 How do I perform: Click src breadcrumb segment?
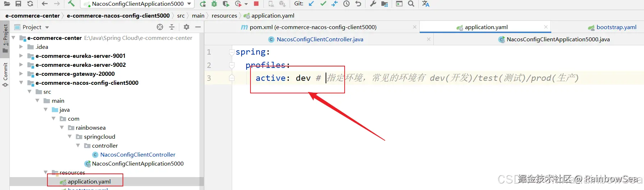[x=181, y=16]
